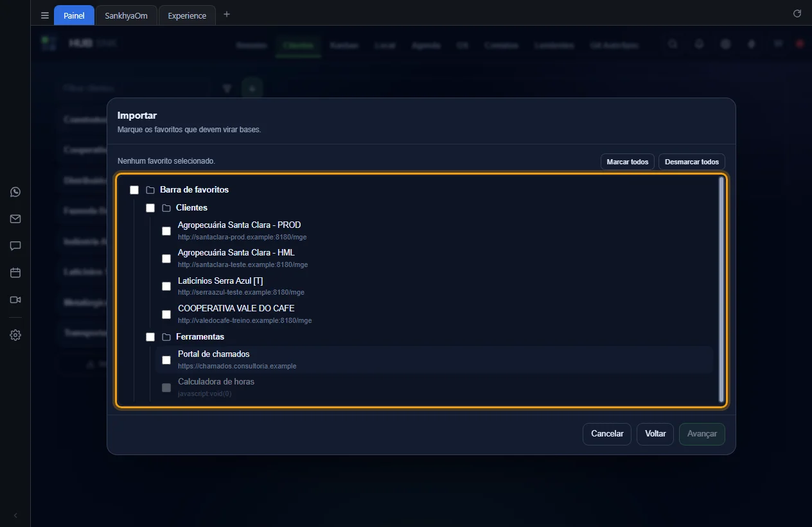Check Agropecuária Santa Clara - PROD checkbox
This screenshot has width=812, height=527.
[x=166, y=231]
